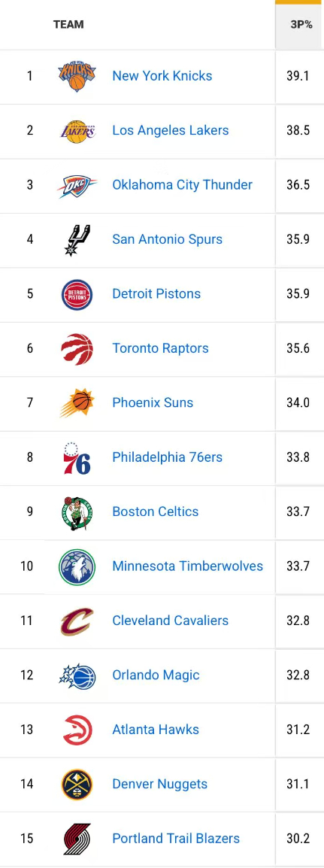The width and height of the screenshot is (324, 868).
Task: Open the Denver Nuggets team link
Action: 160,784
